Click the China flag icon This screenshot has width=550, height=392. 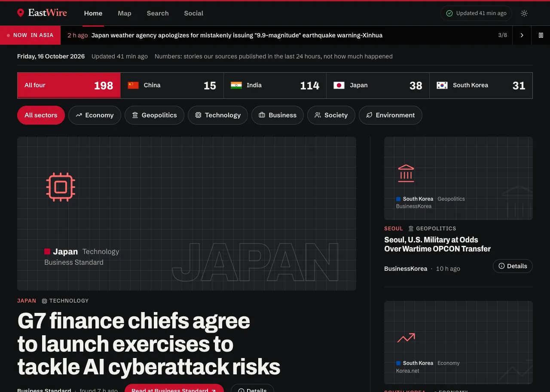(133, 85)
